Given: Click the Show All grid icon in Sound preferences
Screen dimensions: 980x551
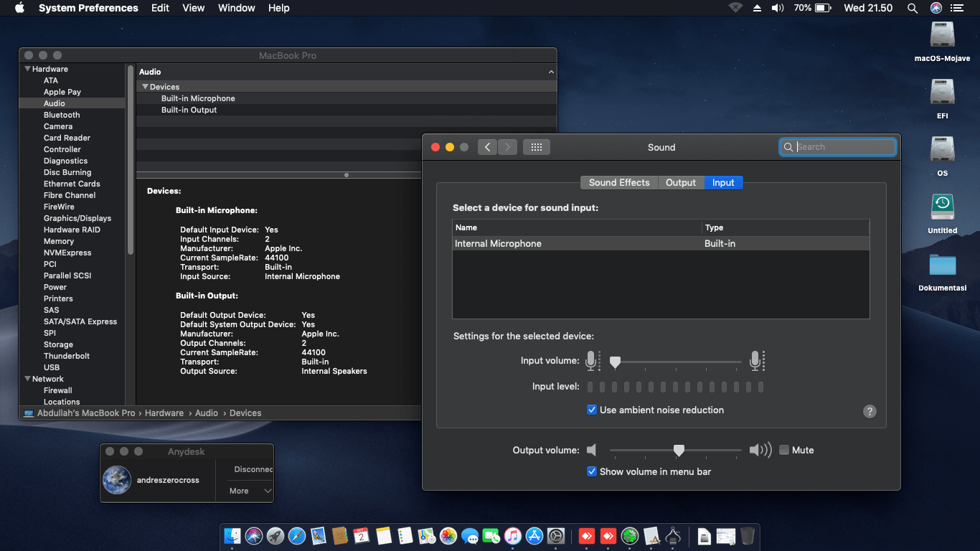Looking at the screenshot, I should click(536, 146).
